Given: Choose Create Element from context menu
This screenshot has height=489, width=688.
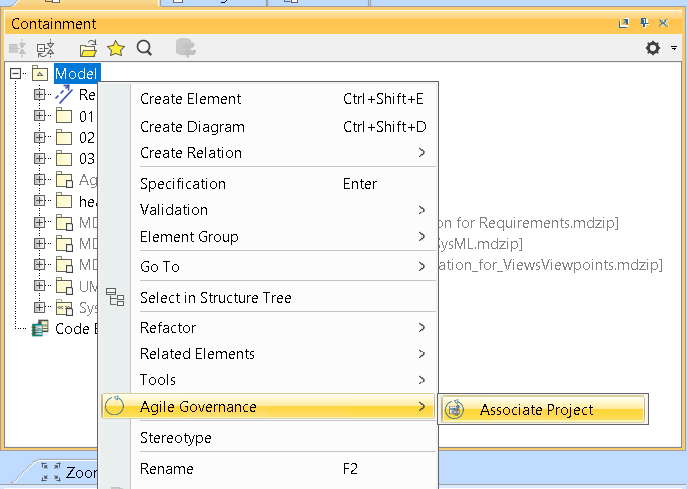Looking at the screenshot, I should coord(190,99).
